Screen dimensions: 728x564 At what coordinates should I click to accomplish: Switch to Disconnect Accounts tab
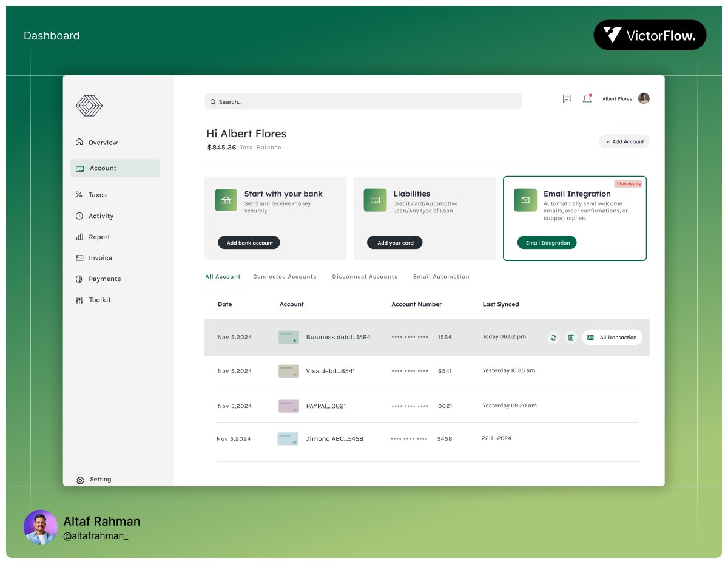tap(365, 277)
